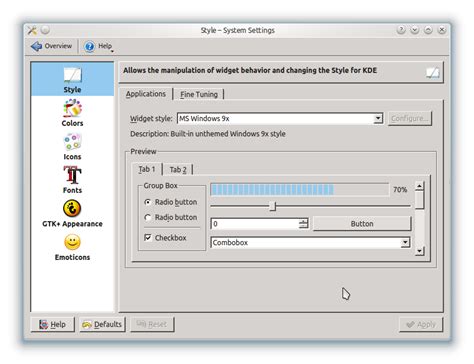The image size is (474, 364).
Task: Open the Icons settings module
Action: click(x=72, y=147)
